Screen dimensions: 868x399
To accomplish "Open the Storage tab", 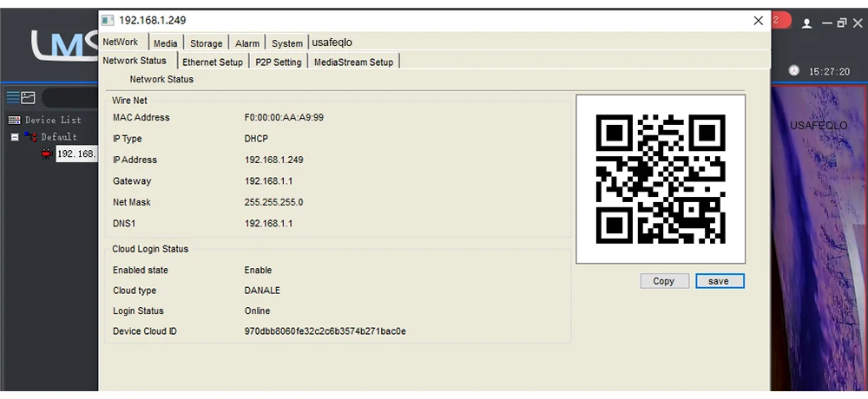I will (206, 43).
